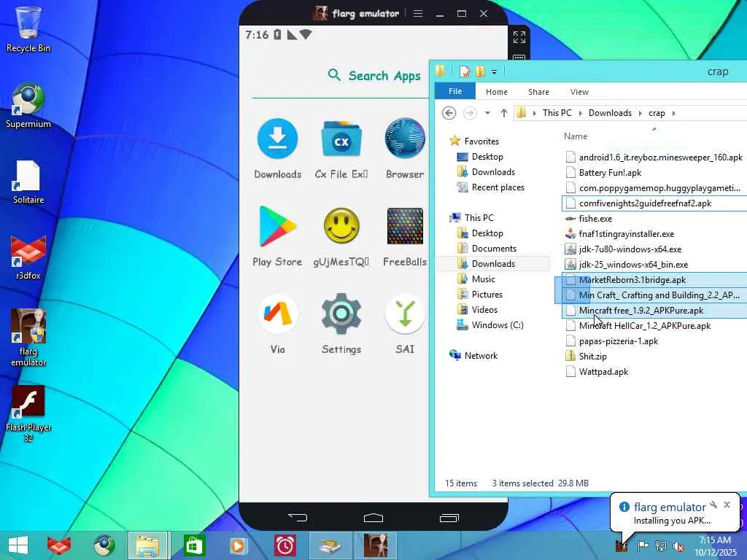Open the Action Center flag tray icon
747x560 pixels.
tap(643, 545)
